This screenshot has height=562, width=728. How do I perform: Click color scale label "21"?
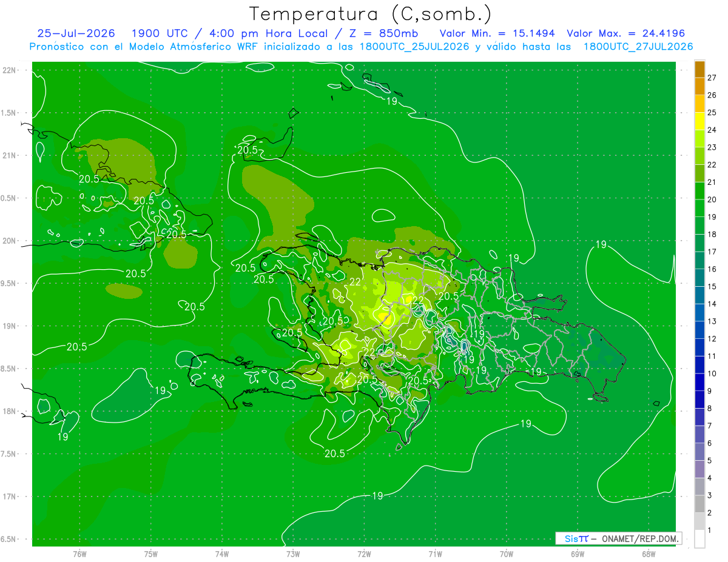point(712,182)
